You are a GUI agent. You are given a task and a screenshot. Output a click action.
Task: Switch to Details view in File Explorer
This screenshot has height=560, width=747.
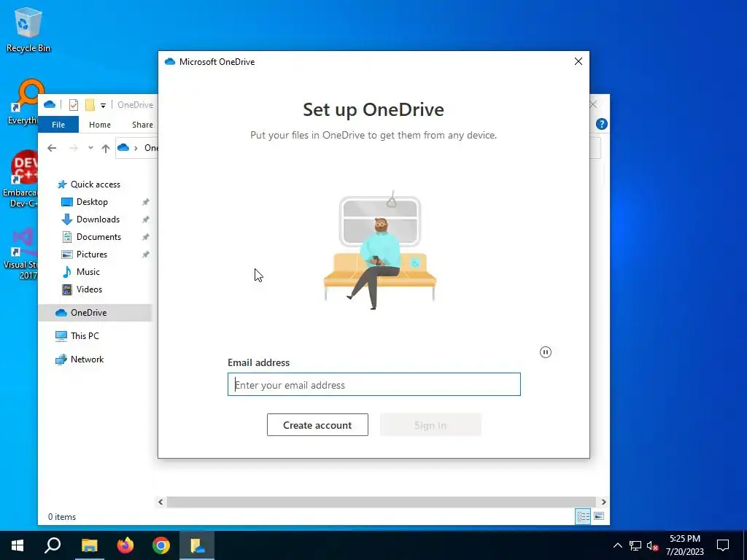coord(583,516)
